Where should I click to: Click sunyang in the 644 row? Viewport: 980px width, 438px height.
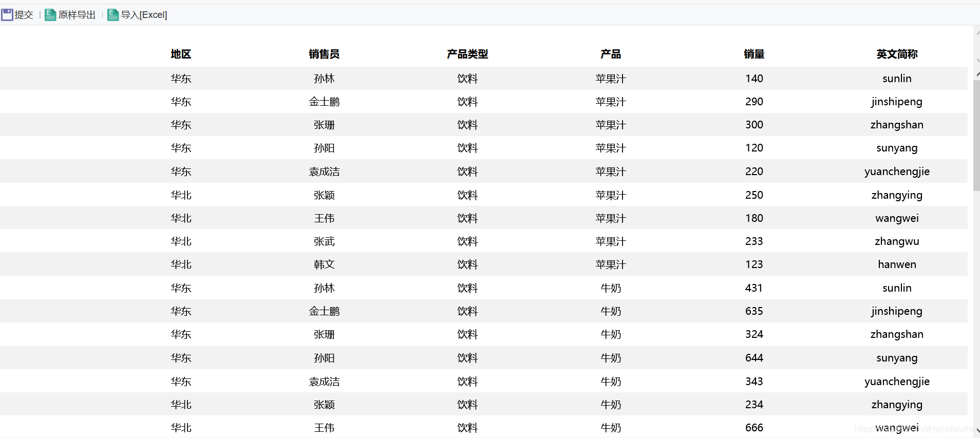897,358
